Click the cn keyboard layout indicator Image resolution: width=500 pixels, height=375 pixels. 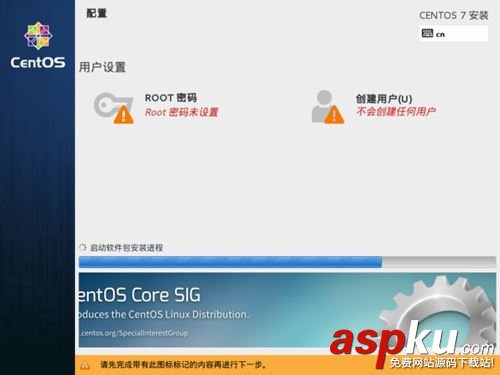[x=453, y=34]
